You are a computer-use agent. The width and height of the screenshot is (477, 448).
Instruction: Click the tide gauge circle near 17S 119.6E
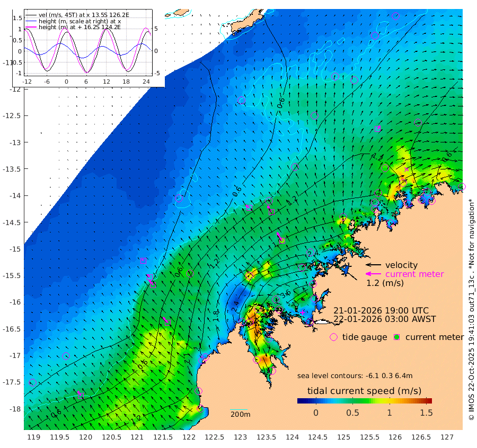click(x=66, y=356)
